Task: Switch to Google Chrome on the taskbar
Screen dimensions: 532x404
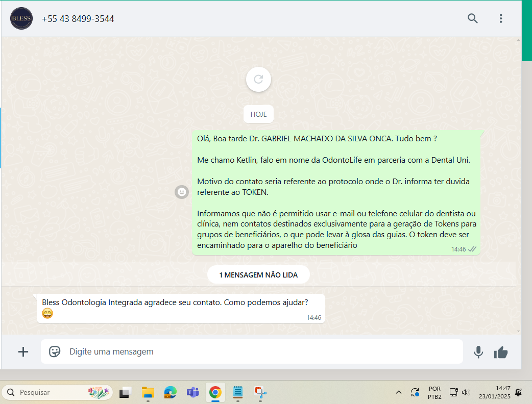Action: coord(215,392)
